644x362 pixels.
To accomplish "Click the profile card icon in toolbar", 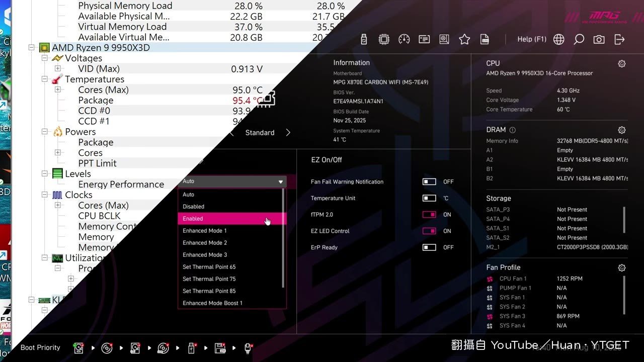I will 424,39.
